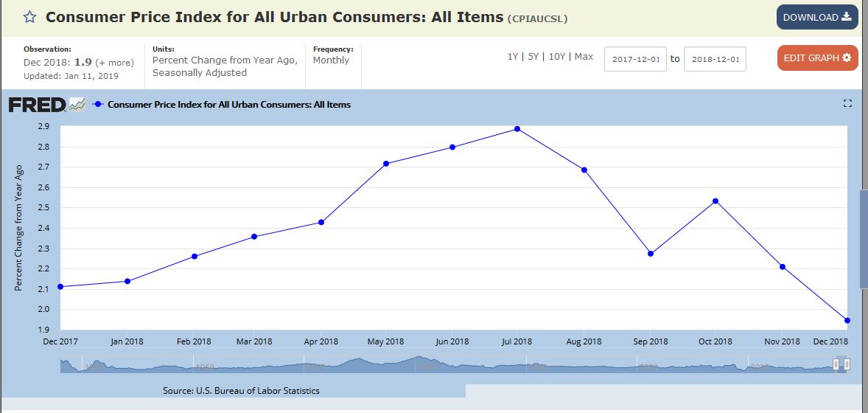868x413 pixels.
Task: Expand the "+ more" observations link
Action: [114, 63]
